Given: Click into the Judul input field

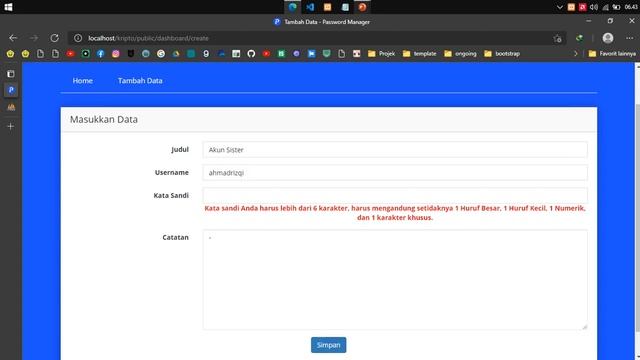Looking at the screenshot, I should [x=395, y=150].
